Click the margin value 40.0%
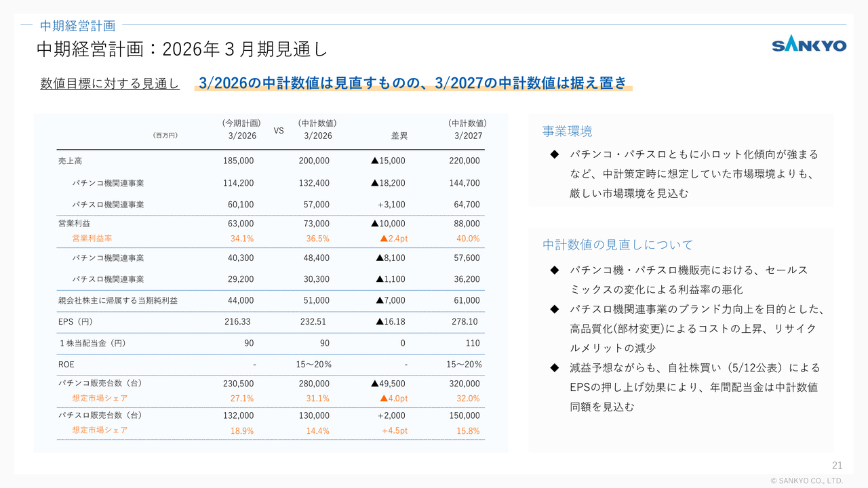The image size is (868, 488). 468,239
